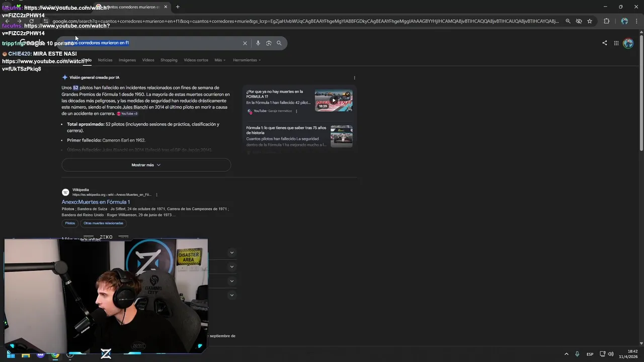Open the F1 car article thumbnail
The width and height of the screenshot is (644, 362).
click(x=342, y=136)
